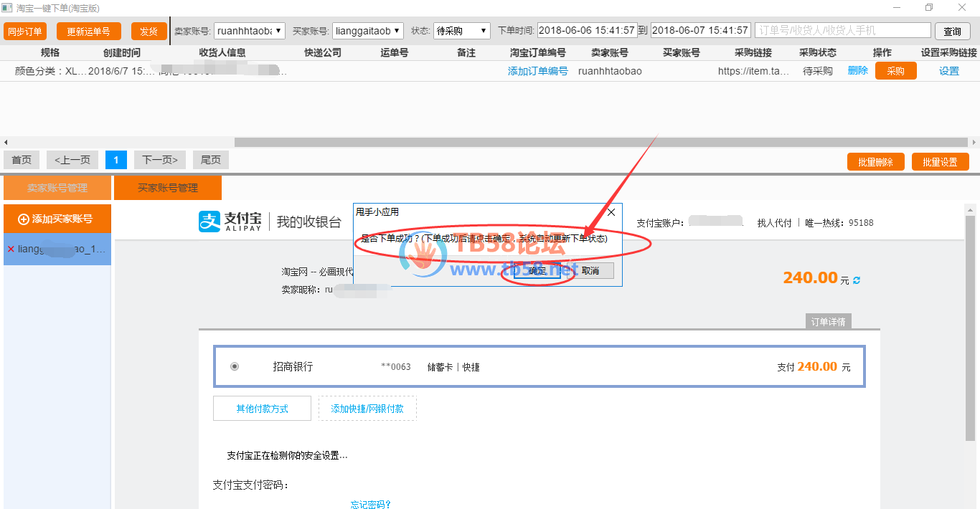Image resolution: width=980 pixels, height=509 pixels.
Task: Switch to 卖家账号管理 tab
Action: click(x=57, y=188)
